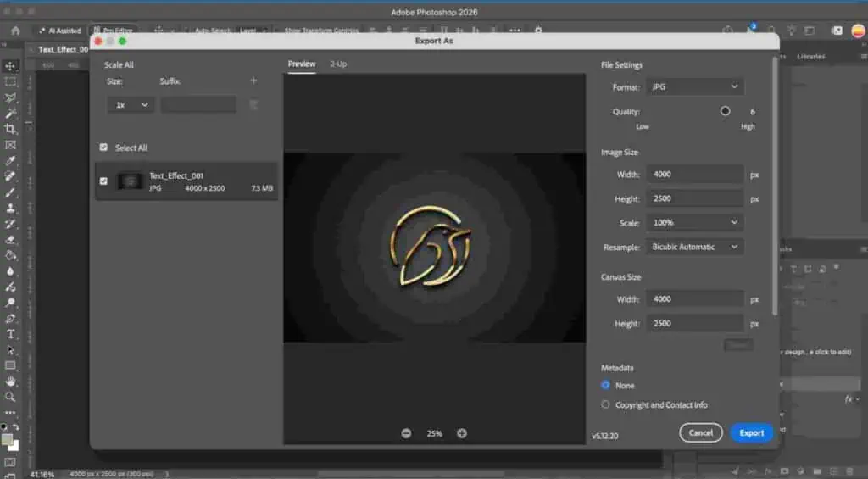Click the foreground color swatch

(x=7, y=440)
